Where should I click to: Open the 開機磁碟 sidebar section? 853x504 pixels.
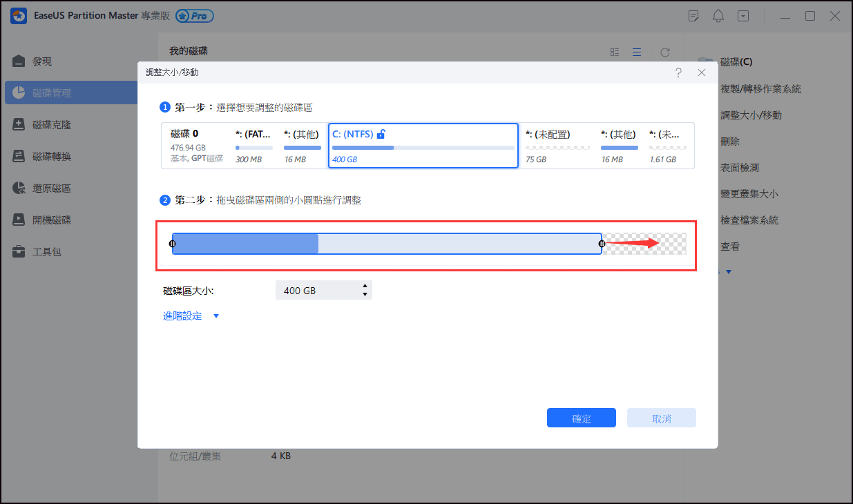point(52,219)
